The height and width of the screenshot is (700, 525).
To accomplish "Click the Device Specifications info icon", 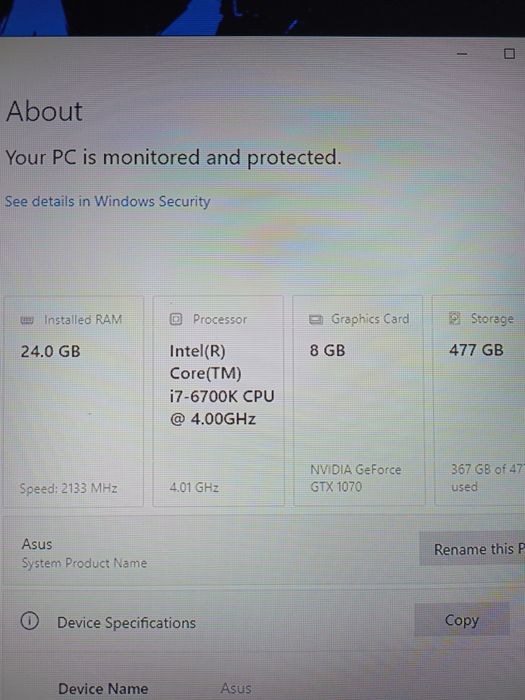I will 29,621.
